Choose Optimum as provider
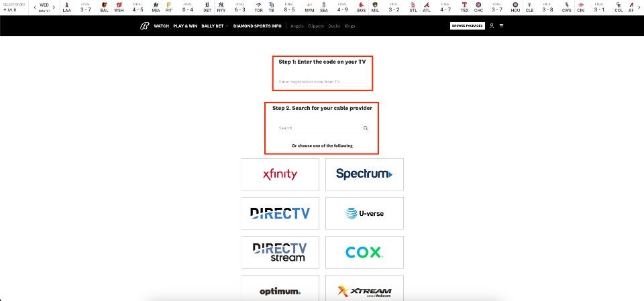This screenshot has width=644, height=301. (280, 288)
